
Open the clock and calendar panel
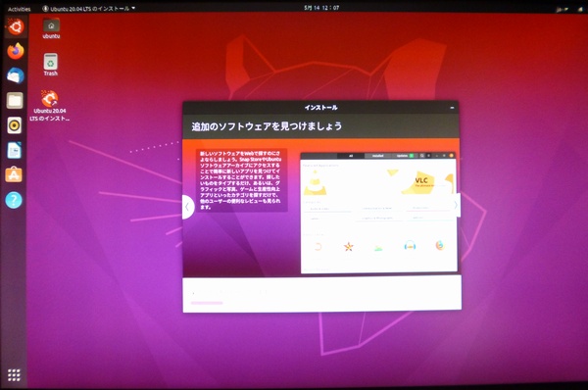click(321, 8)
